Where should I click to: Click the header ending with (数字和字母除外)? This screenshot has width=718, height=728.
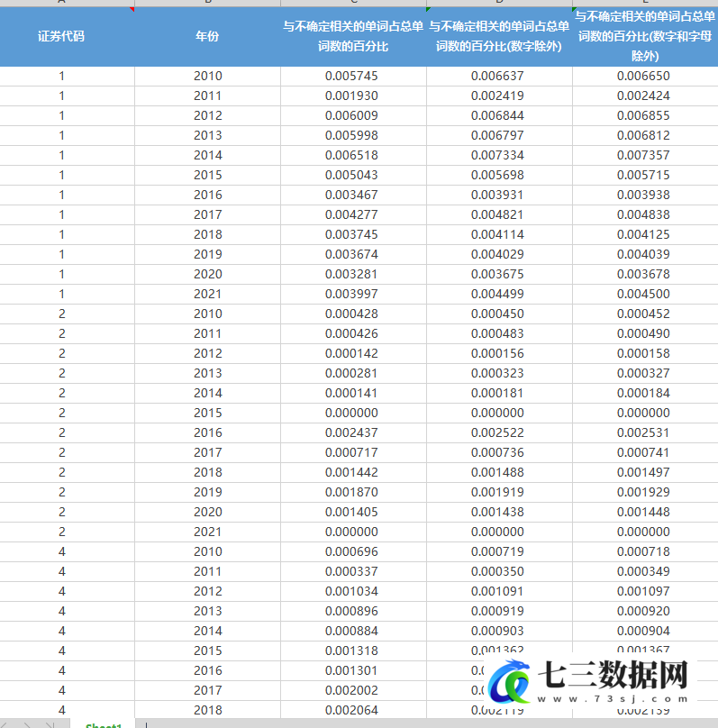pyautogui.click(x=645, y=36)
